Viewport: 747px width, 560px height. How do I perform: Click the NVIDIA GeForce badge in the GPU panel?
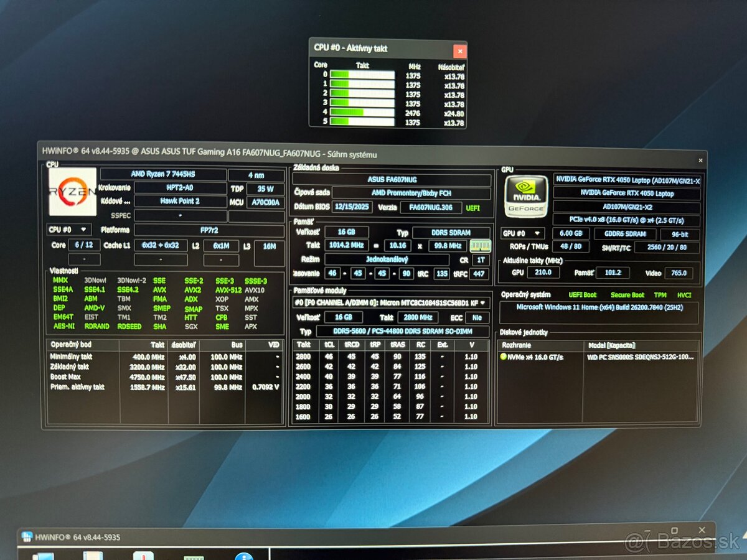[x=525, y=196]
